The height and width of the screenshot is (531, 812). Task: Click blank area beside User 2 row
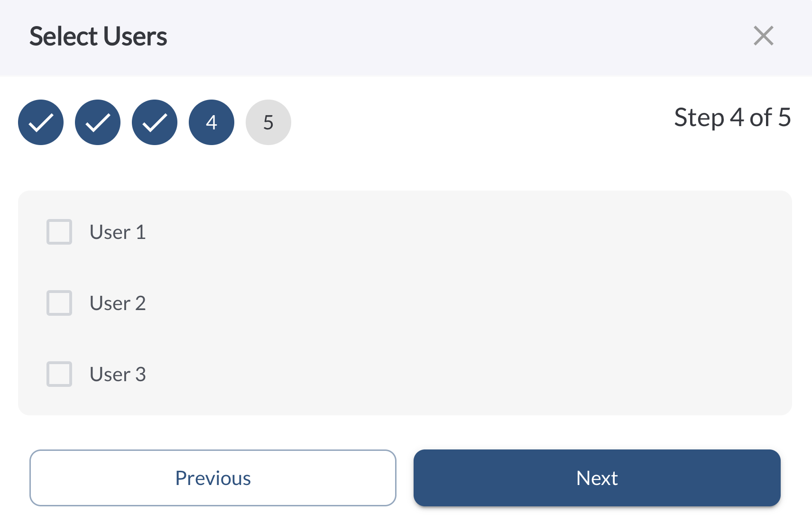(x=427, y=303)
